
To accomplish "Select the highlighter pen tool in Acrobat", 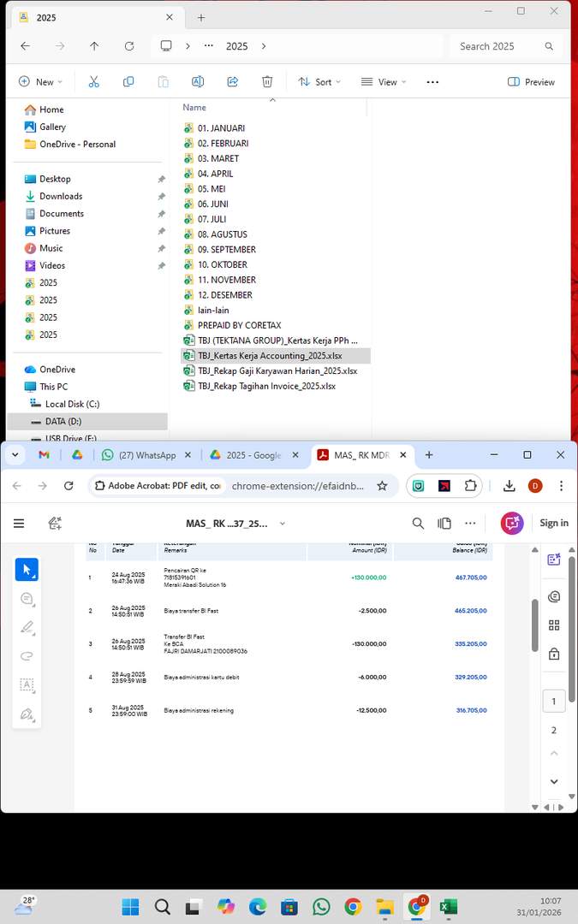I will click(x=27, y=627).
